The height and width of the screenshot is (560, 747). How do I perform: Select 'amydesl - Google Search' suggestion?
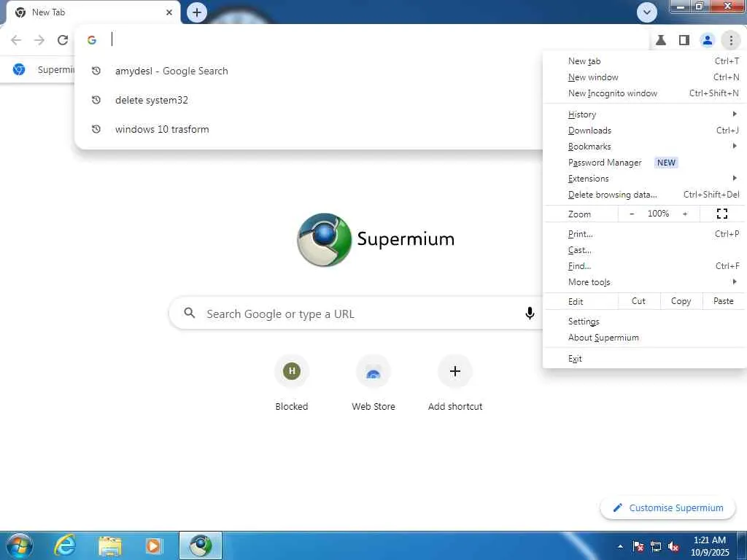tap(309, 71)
